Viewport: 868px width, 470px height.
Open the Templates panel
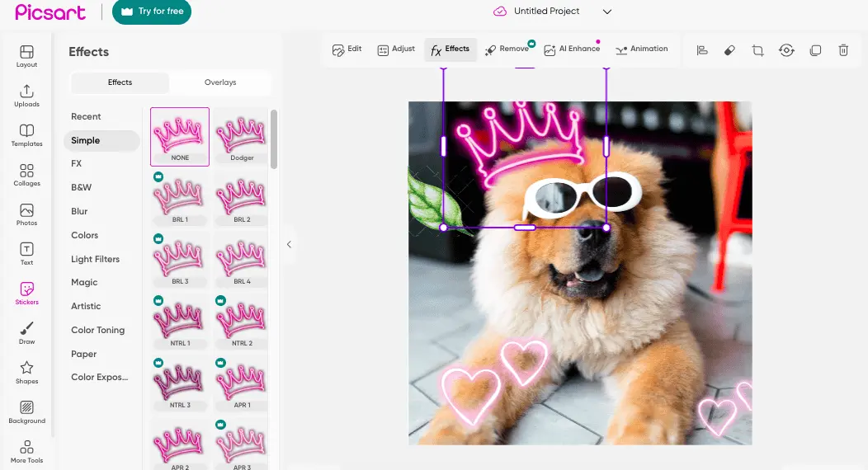pos(26,135)
